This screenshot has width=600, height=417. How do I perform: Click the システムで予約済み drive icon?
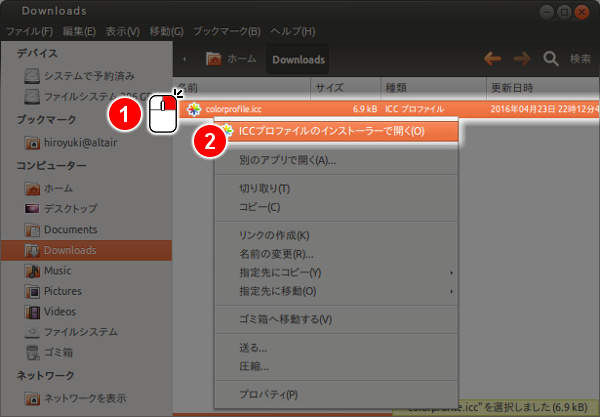[x=32, y=76]
